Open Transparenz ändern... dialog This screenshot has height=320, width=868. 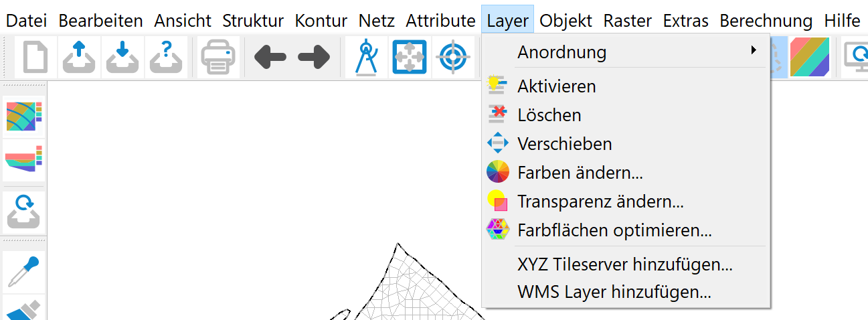point(626,201)
